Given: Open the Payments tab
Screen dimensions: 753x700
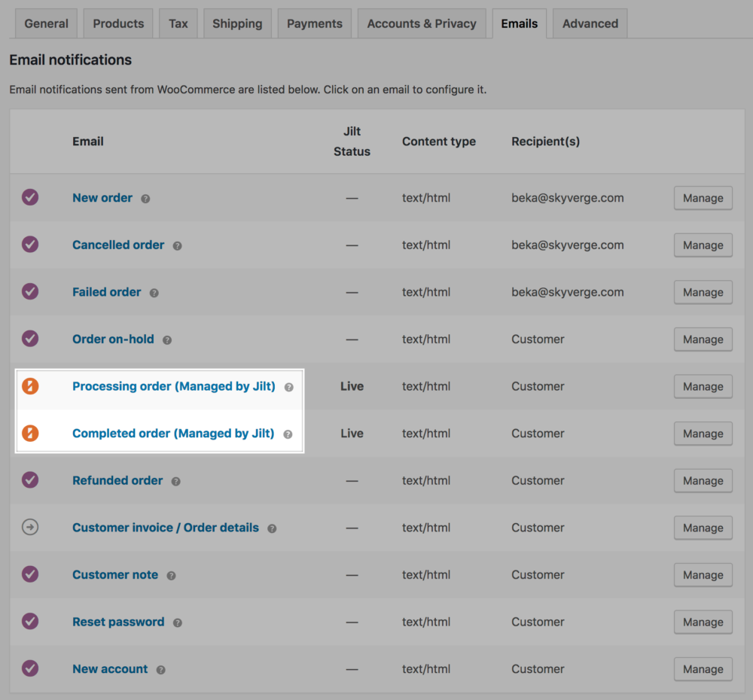Looking at the screenshot, I should pyautogui.click(x=315, y=23).
